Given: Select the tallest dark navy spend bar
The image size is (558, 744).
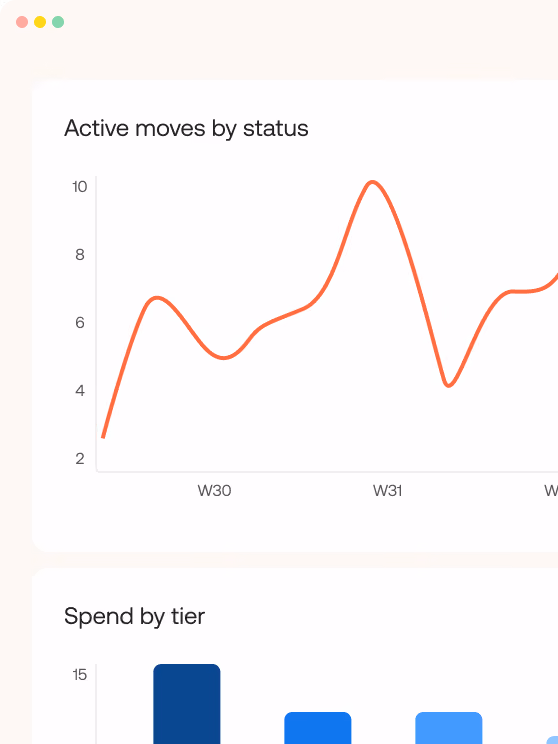Looking at the screenshot, I should point(187,704).
